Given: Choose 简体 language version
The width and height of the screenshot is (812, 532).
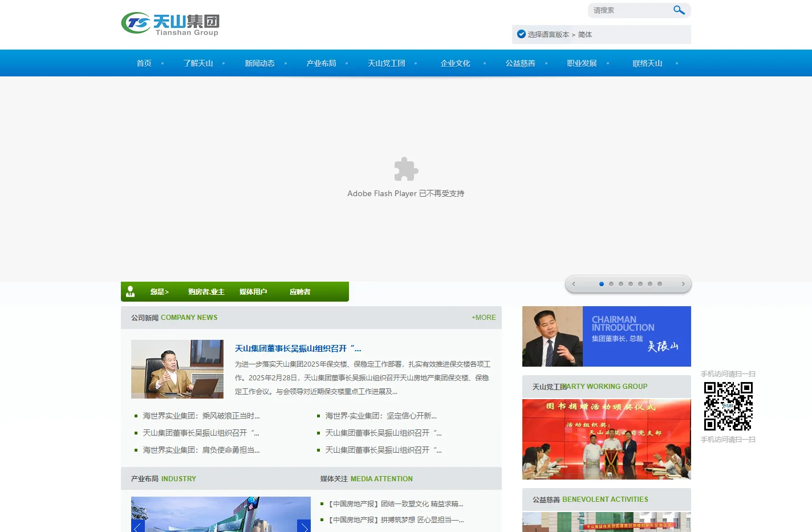Looking at the screenshot, I should click(585, 35).
